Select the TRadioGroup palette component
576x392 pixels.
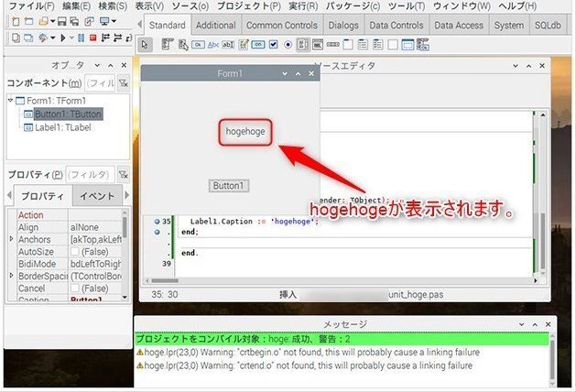pos(363,45)
